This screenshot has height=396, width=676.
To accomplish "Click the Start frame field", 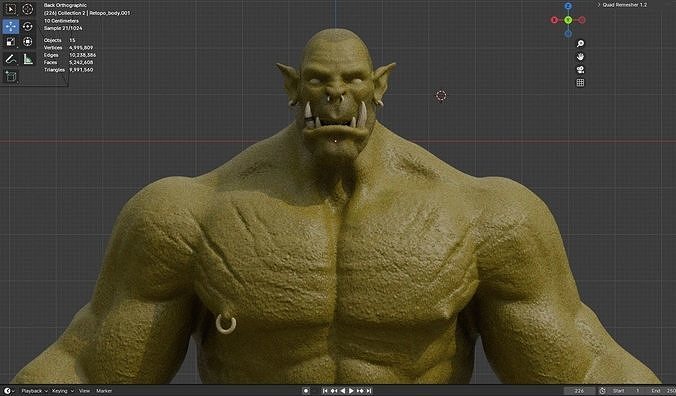I will [x=625, y=391].
